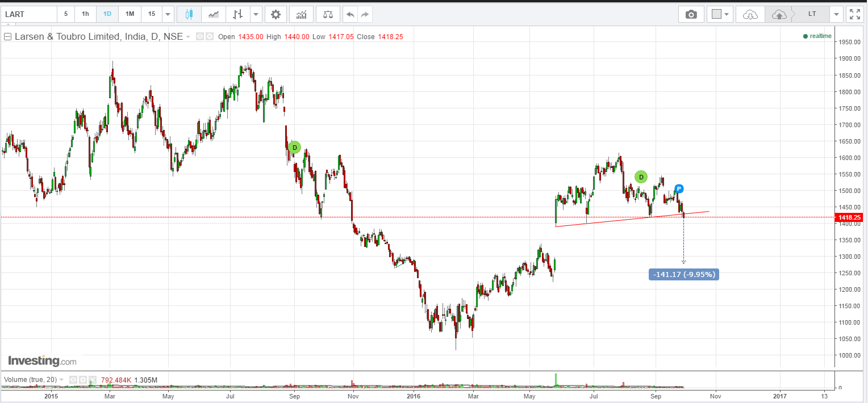Click the 1950.00 price axis label
This screenshot has width=868, height=403.
click(x=850, y=42)
